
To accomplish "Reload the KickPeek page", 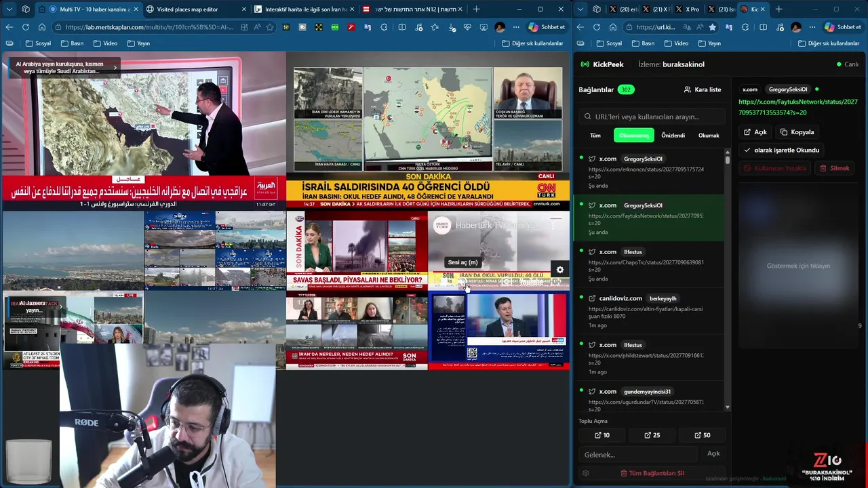I will (x=597, y=27).
